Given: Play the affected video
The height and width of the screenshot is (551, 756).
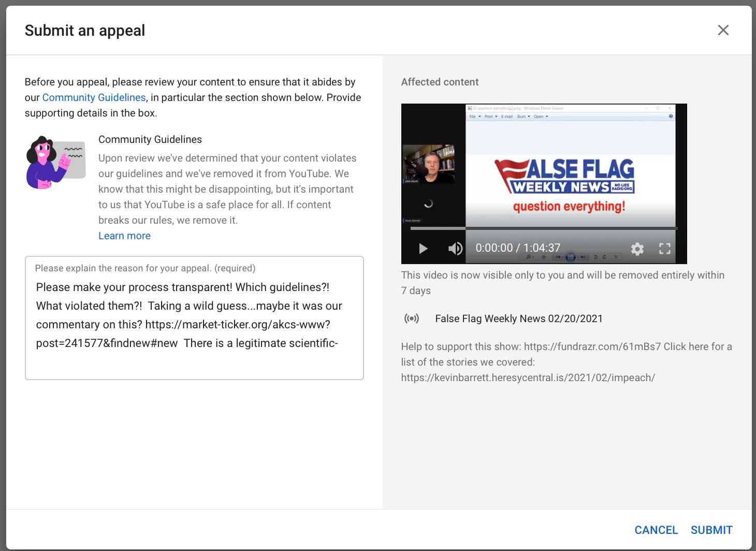Looking at the screenshot, I should point(423,249).
